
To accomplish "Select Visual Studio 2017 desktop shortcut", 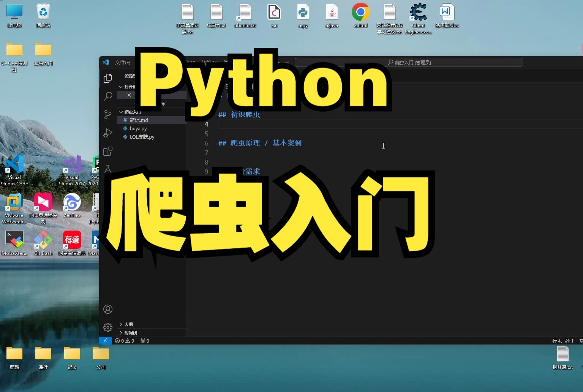I will point(72,171).
